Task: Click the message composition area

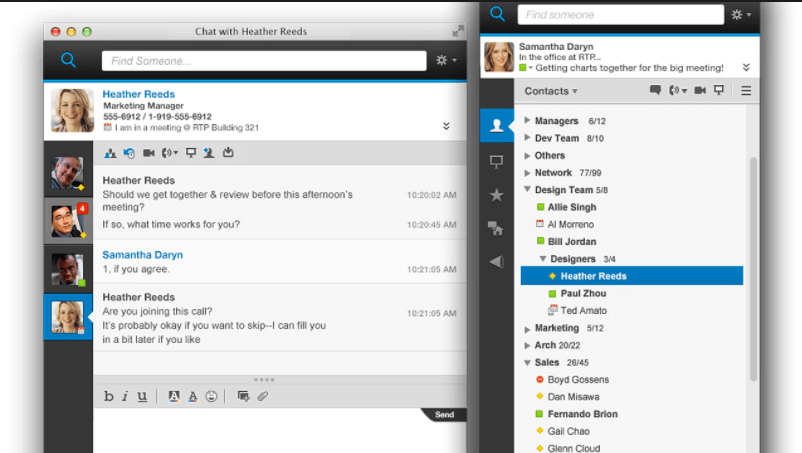Action: (x=279, y=432)
